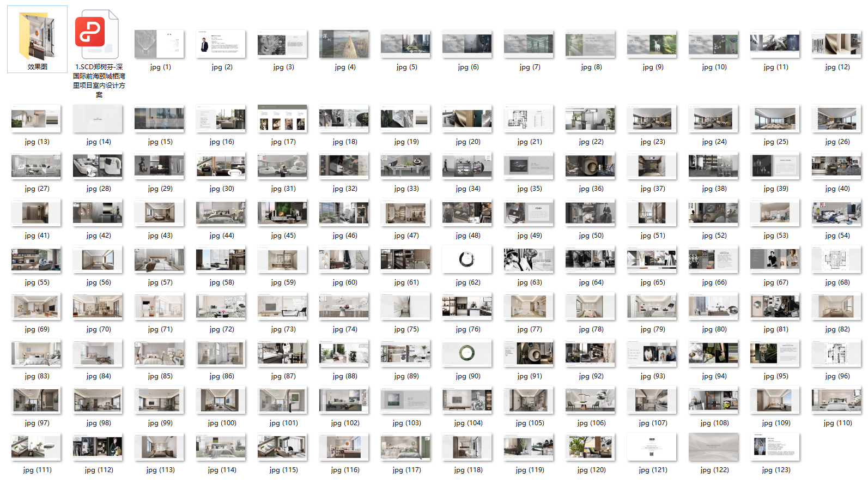Select the jpg (96) thumbnail
Viewport: 868px width, 483px height.
pos(837,353)
